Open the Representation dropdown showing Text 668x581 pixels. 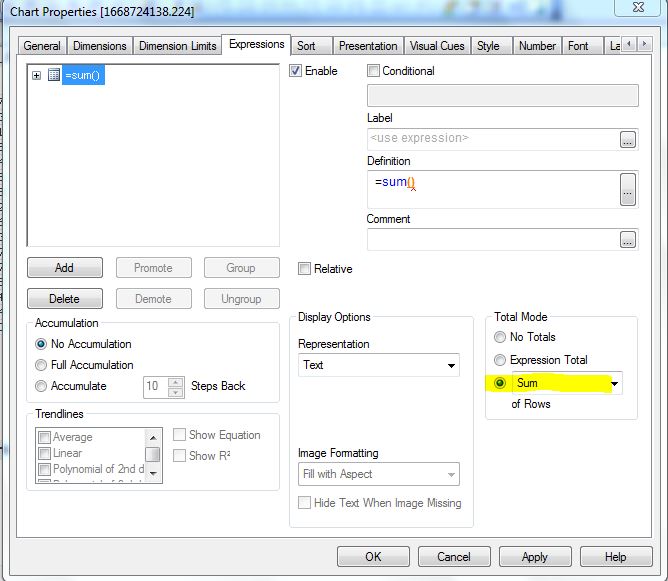pyautogui.click(x=379, y=365)
